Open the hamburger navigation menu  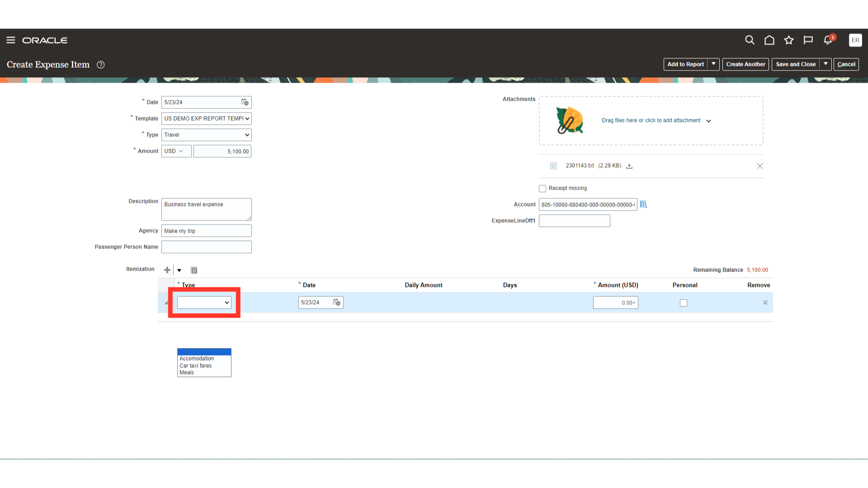point(11,40)
